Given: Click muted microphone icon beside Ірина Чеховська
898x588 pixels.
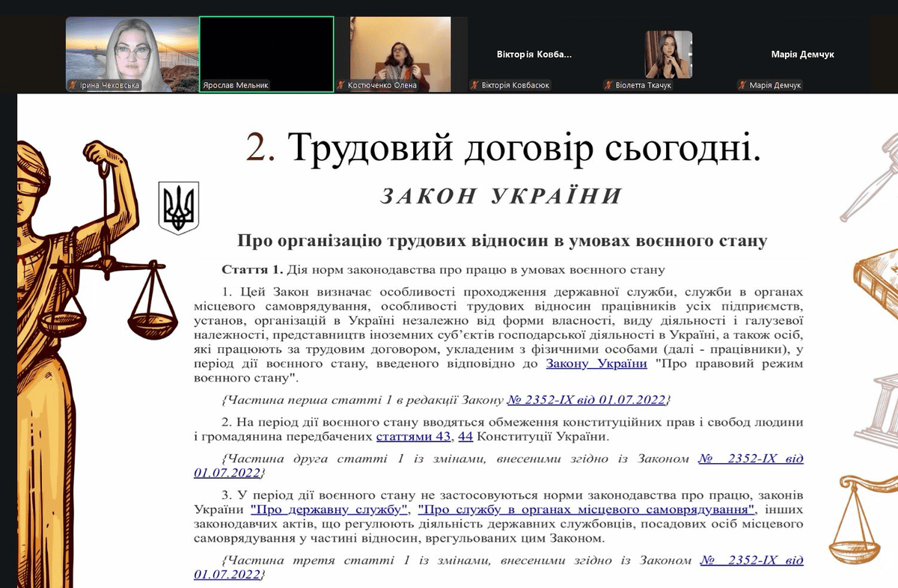Looking at the screenshot, I should [73, 85].
